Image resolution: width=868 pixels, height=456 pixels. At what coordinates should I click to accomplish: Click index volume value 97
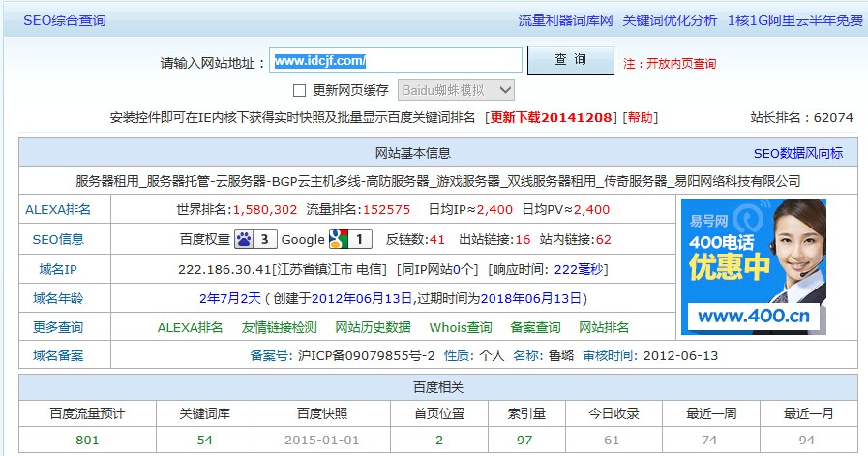click(524, 440)
